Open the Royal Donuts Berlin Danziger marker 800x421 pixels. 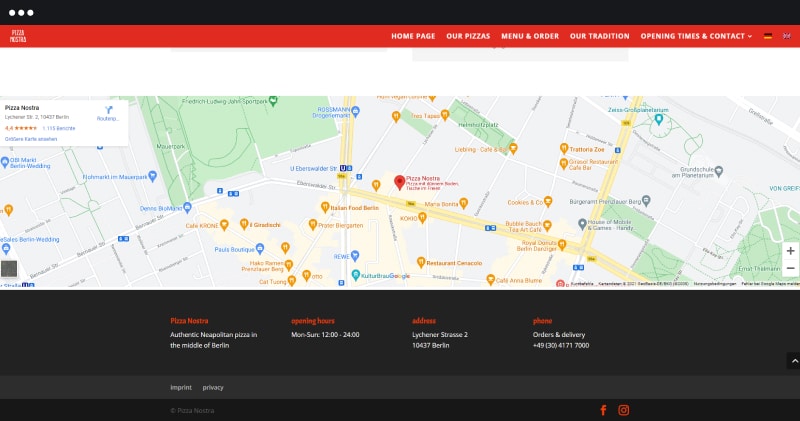pyautogui.click(x=562, y=244)
